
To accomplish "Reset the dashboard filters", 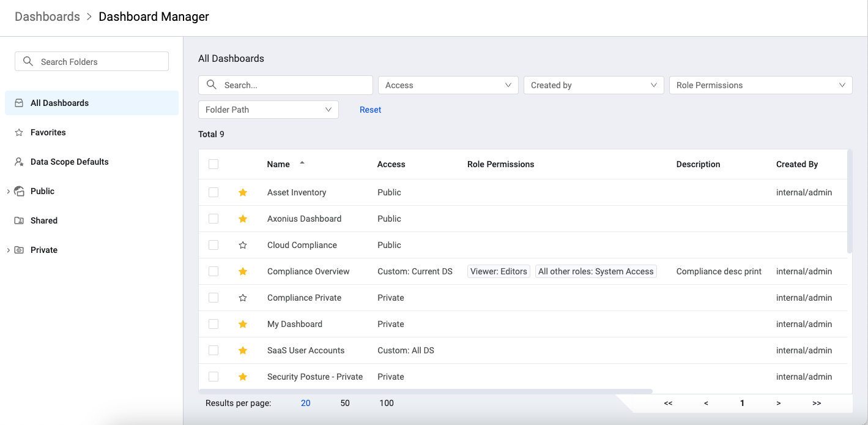I will click(x=370, y=110).
